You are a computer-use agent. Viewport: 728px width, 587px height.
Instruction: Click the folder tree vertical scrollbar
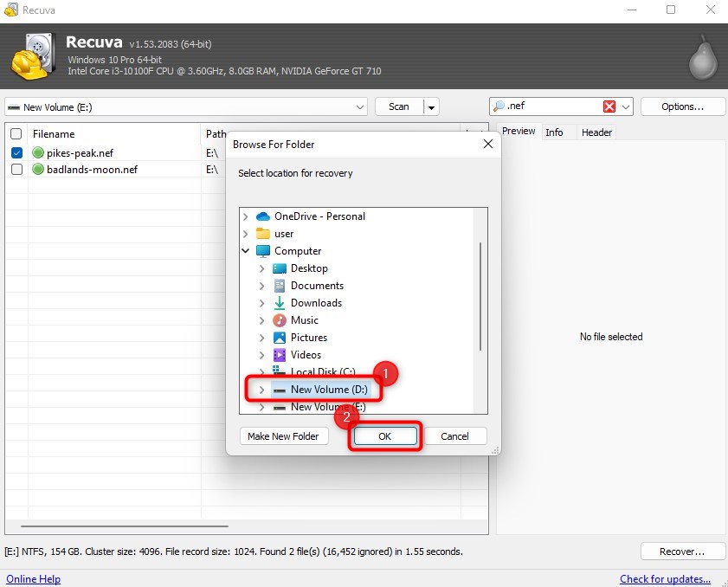coord(480,296)
